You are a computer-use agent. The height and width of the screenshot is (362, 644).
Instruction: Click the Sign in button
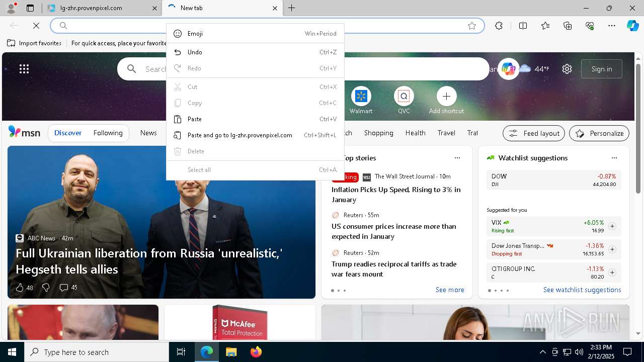click(602, 69)
